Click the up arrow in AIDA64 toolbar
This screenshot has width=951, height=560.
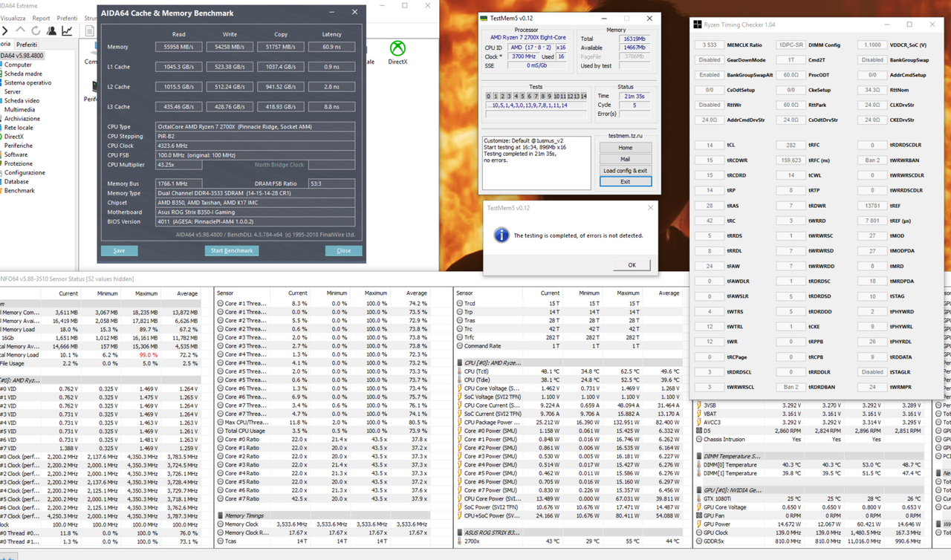pos(21,30)
